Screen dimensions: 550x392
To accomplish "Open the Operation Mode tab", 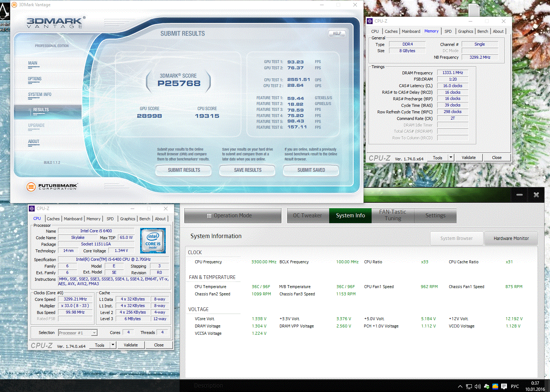I will (x=233, y=216).
